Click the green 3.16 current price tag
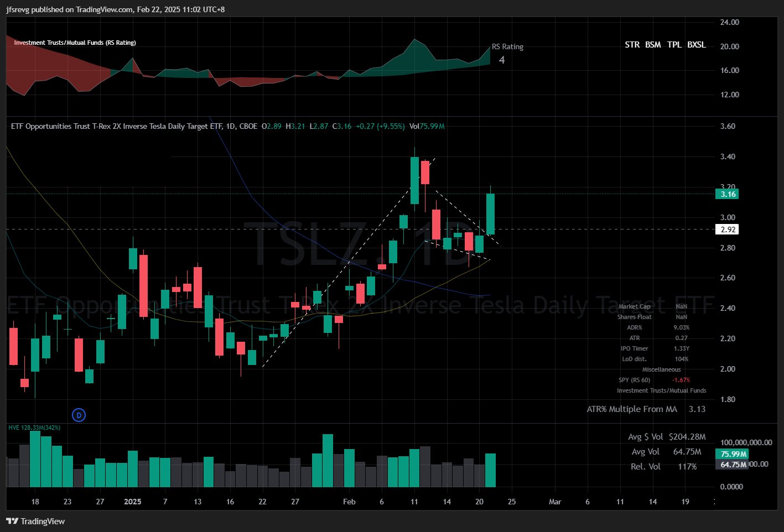This screenshot has width=784, height=532. 727,194
